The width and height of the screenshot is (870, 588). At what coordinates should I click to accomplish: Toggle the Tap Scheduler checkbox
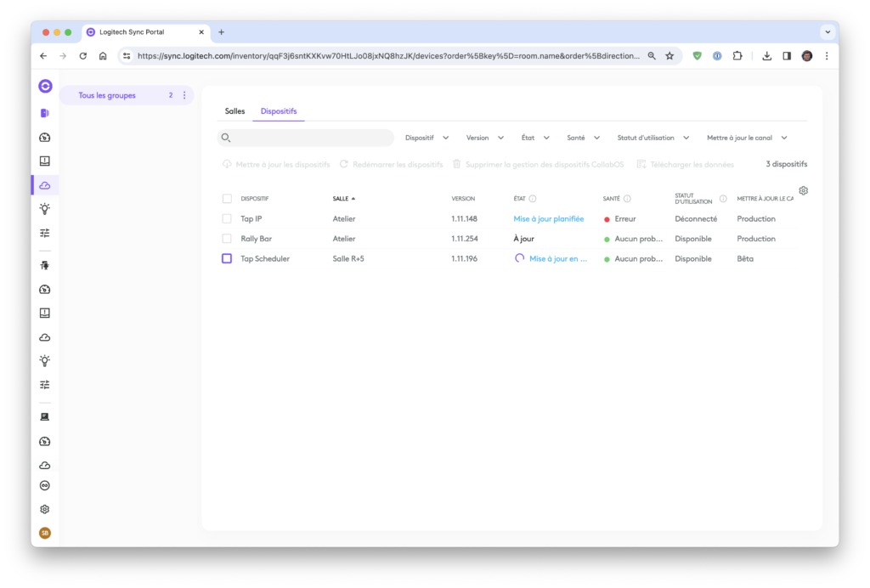coord(227,258)
